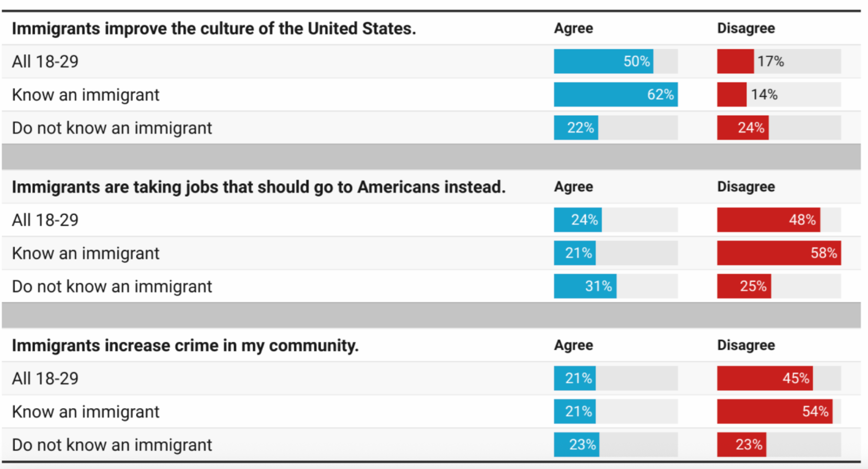Select the 58% red disagree bar

[x=779, y=253]
